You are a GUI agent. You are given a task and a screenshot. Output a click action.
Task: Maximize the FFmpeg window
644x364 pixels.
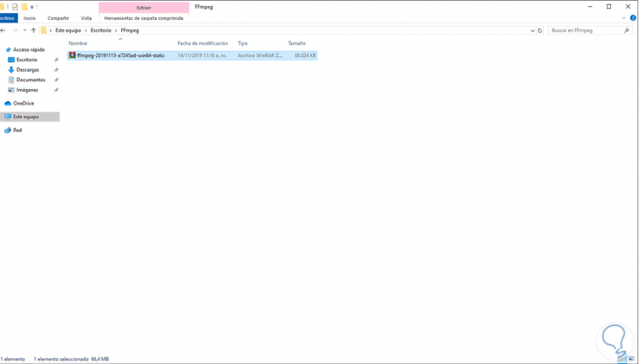click(x=609, y=7)
